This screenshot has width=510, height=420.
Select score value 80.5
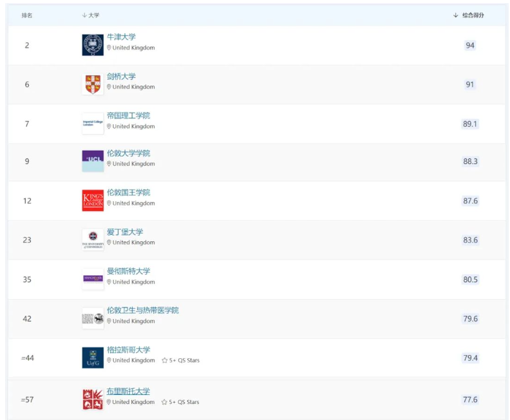470,279
